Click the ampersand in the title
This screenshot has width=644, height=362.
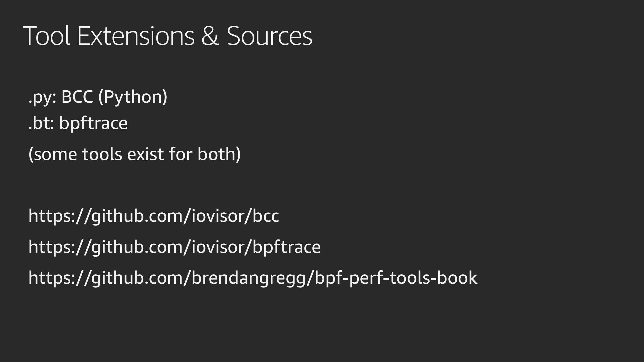pos(210,36)
